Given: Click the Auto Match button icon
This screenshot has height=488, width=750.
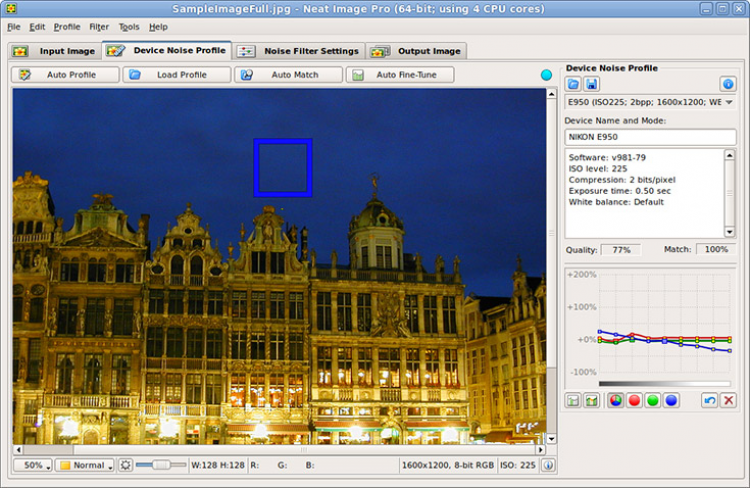Looking at the screenshot, I should point(246,75).
